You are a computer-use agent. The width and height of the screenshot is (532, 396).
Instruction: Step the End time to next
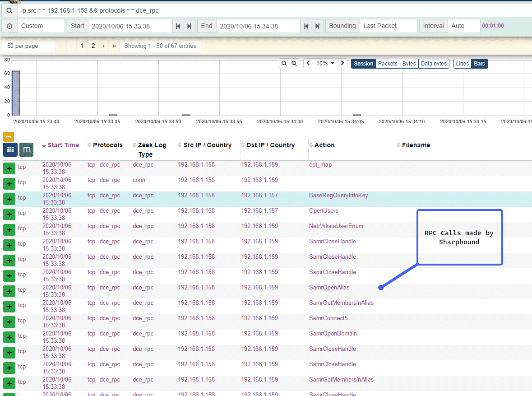(318, 26)
